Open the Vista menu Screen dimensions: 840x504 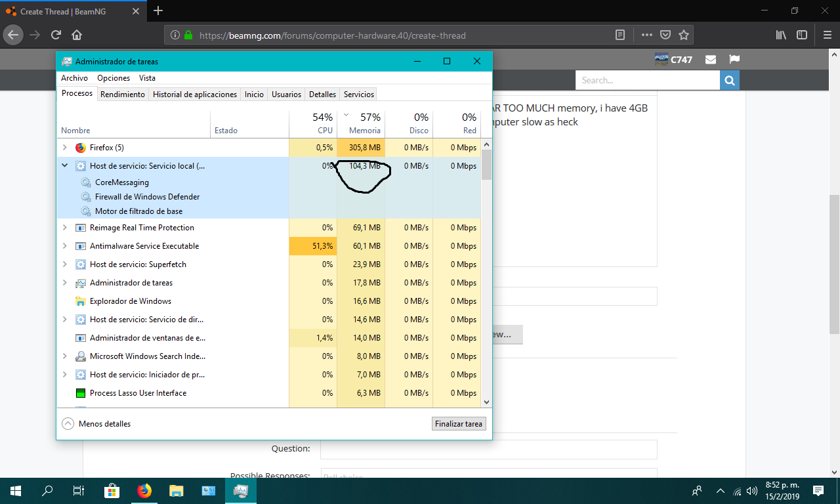coord(147,78)
